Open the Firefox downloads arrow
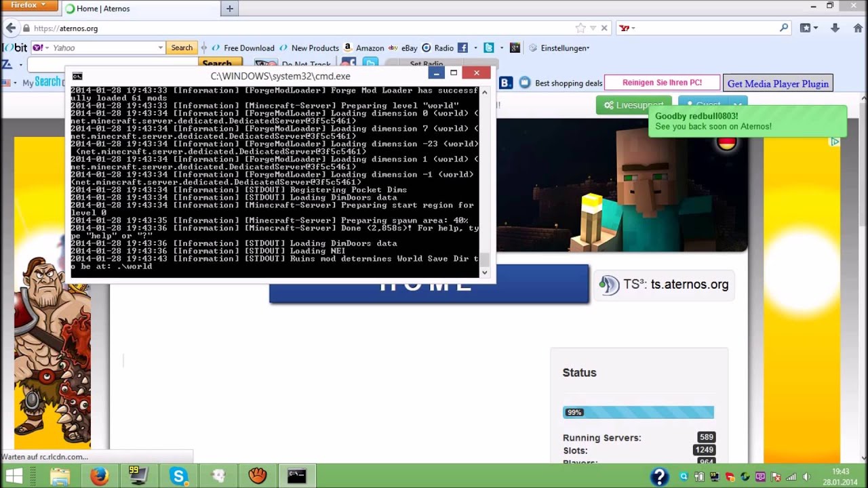The height and width of the screenshot is (488, 868). coord(835,28)
